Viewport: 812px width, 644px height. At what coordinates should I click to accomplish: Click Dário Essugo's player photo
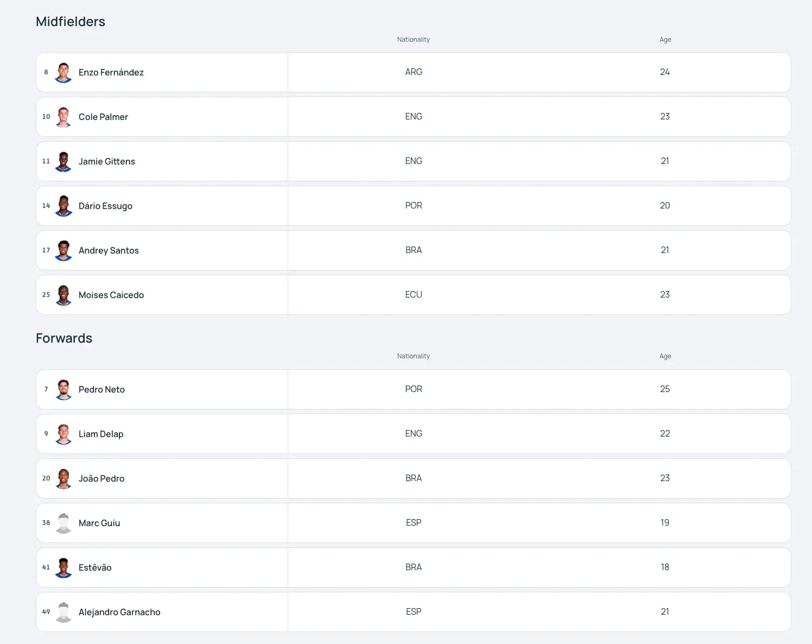tap(64, 206)
